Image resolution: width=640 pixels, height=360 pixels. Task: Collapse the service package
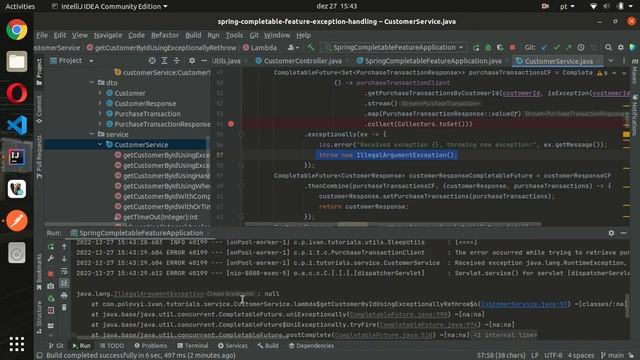tap(92, 134)
